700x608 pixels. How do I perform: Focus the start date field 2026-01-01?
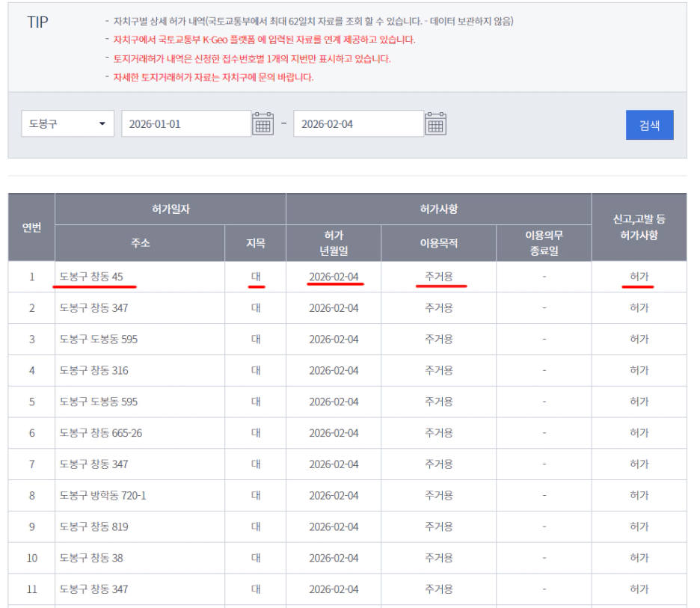[185, 124]
